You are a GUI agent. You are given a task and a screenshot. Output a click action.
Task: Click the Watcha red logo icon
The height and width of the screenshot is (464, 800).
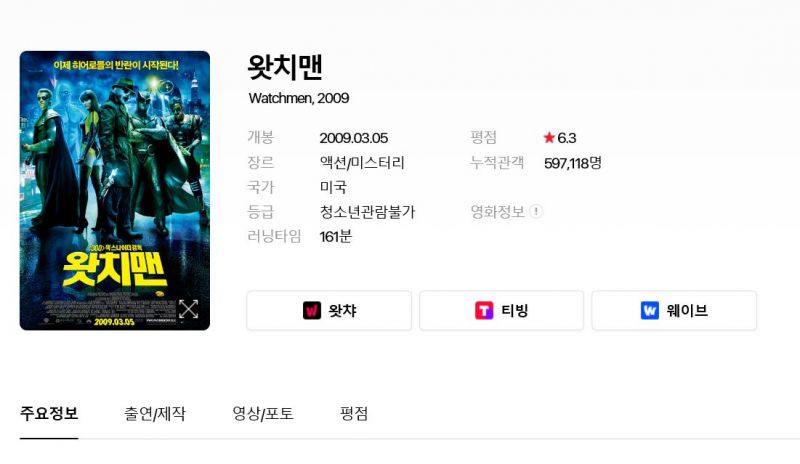[312, 310]
